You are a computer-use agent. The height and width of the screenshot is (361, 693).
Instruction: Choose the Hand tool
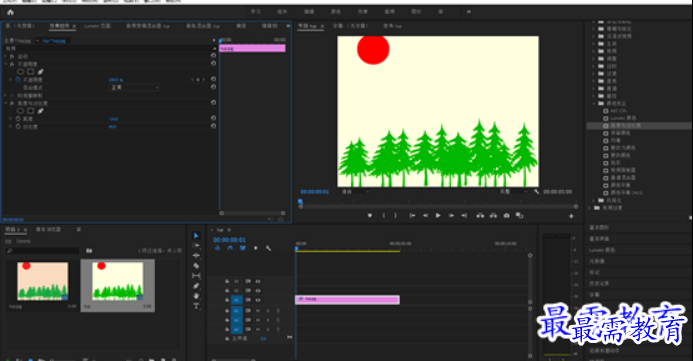pos(196,296)
